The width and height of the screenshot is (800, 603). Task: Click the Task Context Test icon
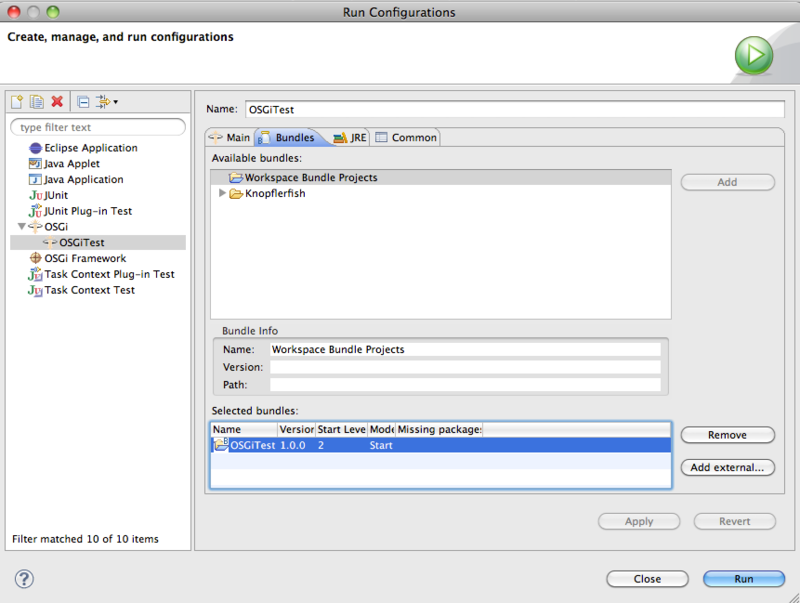click(35, 290)
